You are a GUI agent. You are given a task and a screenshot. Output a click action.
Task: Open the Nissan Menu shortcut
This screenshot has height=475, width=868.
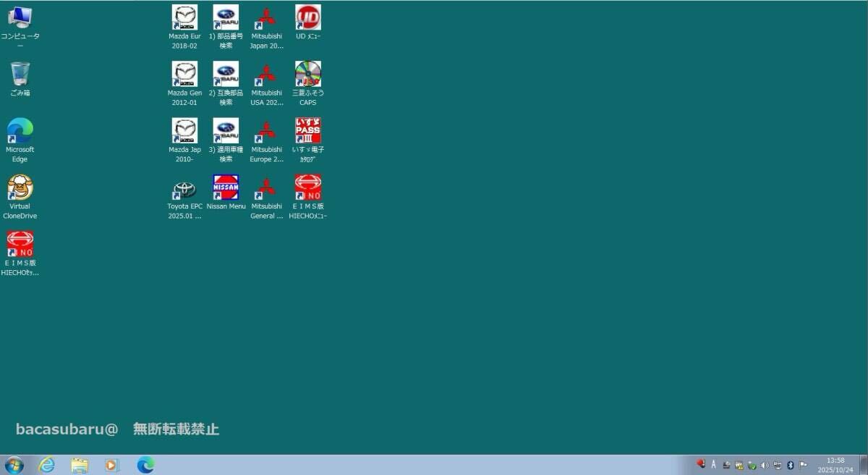point(226,188)
